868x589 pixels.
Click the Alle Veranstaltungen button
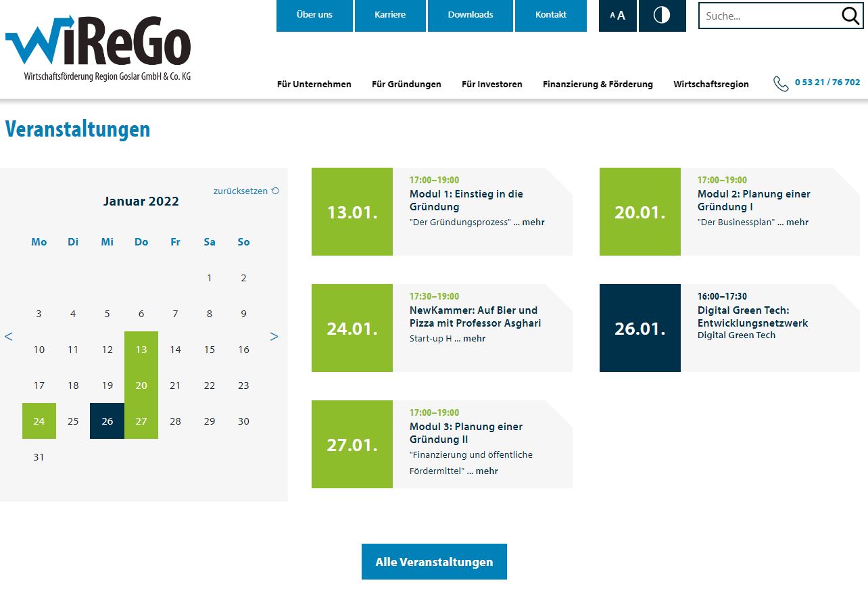pos(434,562)
